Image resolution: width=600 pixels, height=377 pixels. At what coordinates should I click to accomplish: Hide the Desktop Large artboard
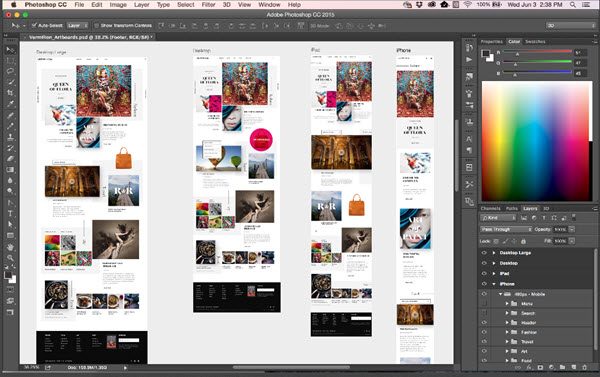484,253
